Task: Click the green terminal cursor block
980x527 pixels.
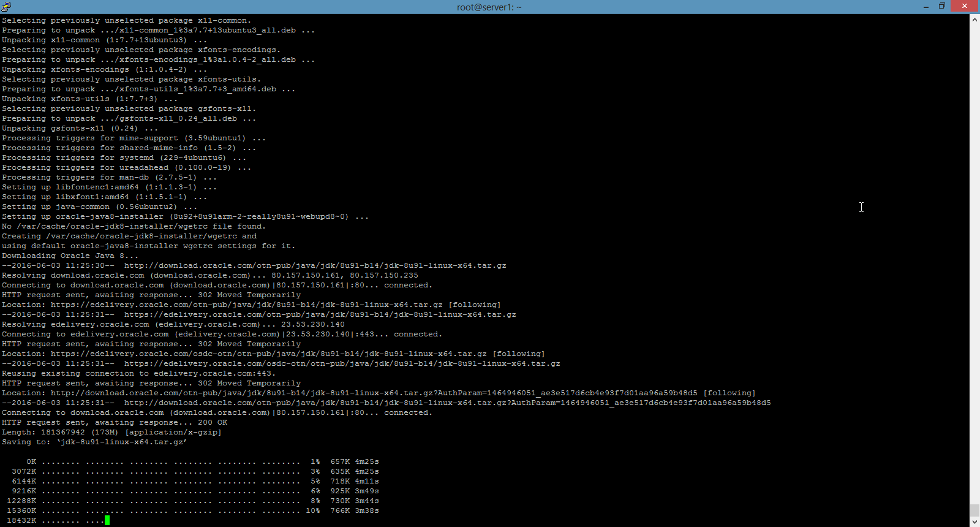Action: tap(107, 520)
